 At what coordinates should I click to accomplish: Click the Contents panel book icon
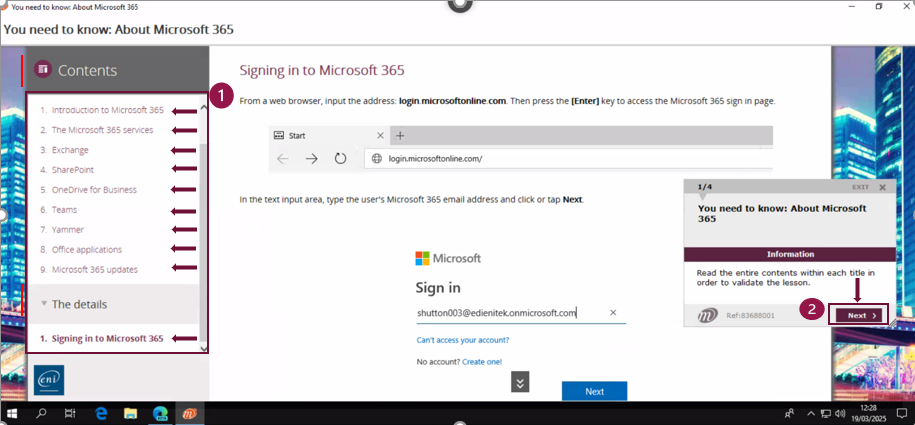[x=43, y=69]
